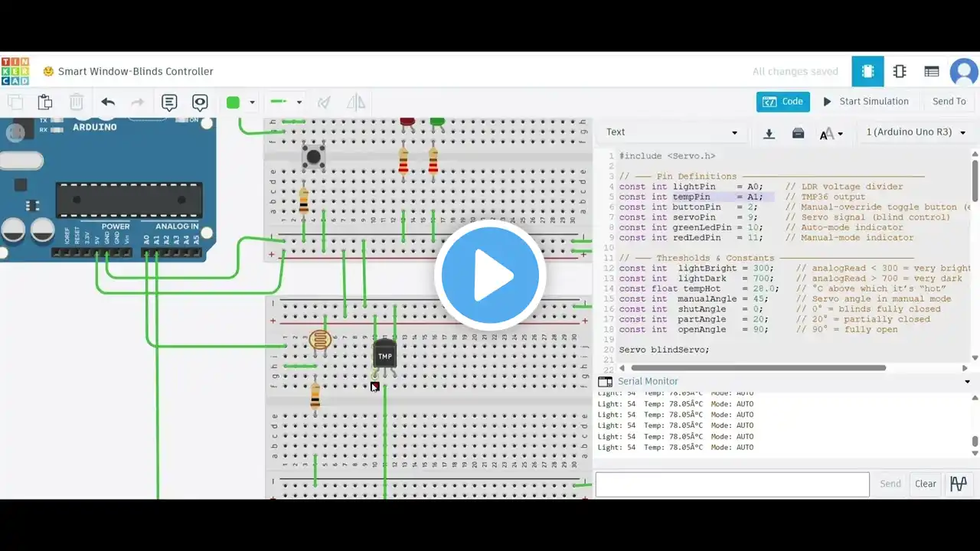The image size is (980, 551).
Task: Open the font size dropdown
Action: click(831, 134)
